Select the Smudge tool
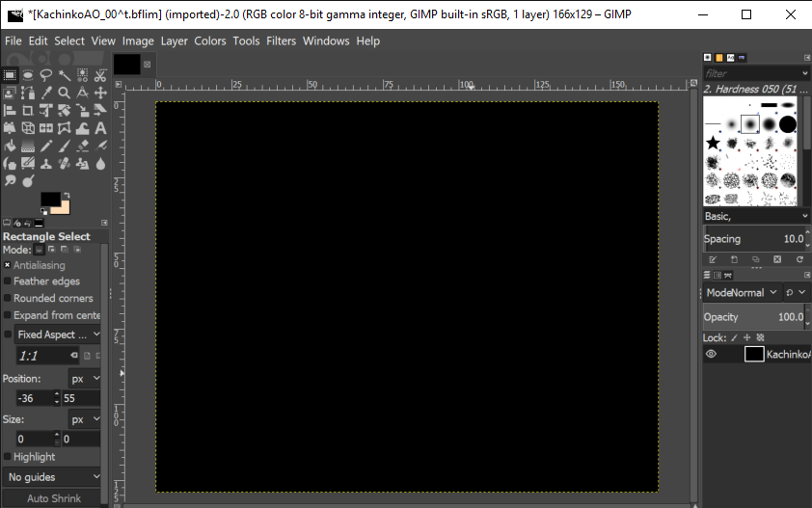 [x=10, y=180]
